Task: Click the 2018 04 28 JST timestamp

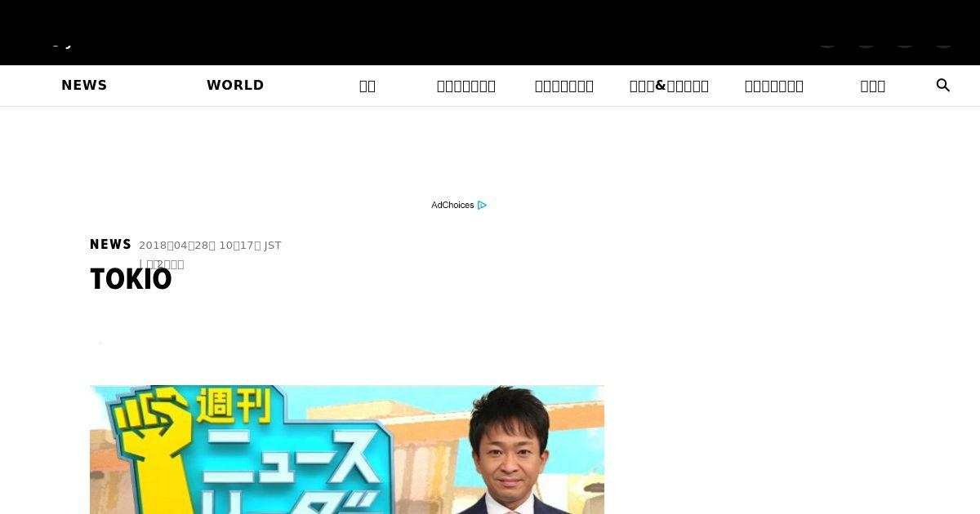Action: coord(210,246)
